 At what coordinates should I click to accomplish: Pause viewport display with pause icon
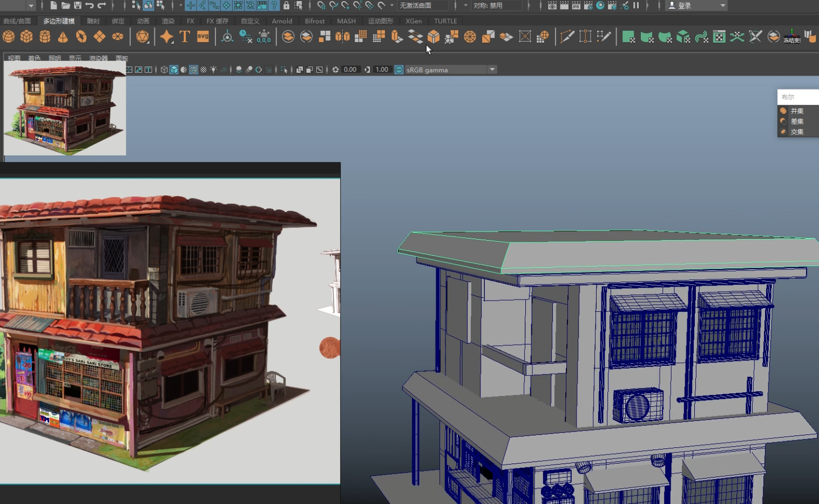[637, 5]
